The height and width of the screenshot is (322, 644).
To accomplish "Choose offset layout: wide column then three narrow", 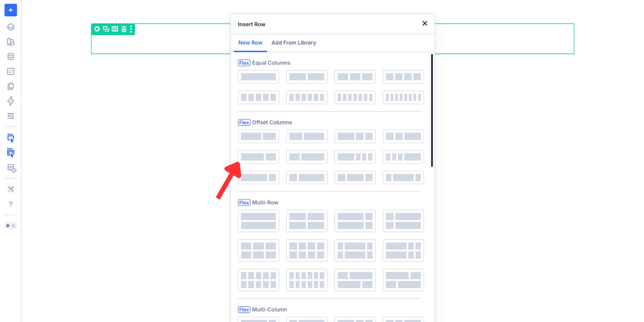I will [355, 157].
